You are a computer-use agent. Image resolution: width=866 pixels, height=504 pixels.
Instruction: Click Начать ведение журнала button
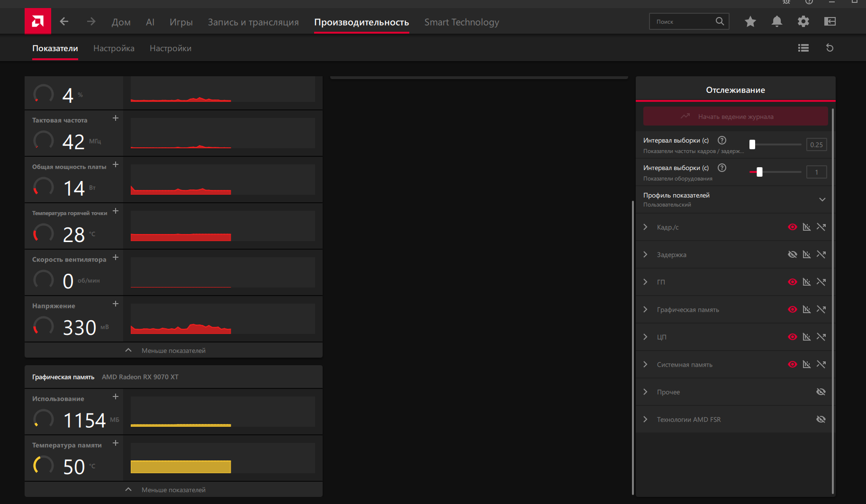736,117
